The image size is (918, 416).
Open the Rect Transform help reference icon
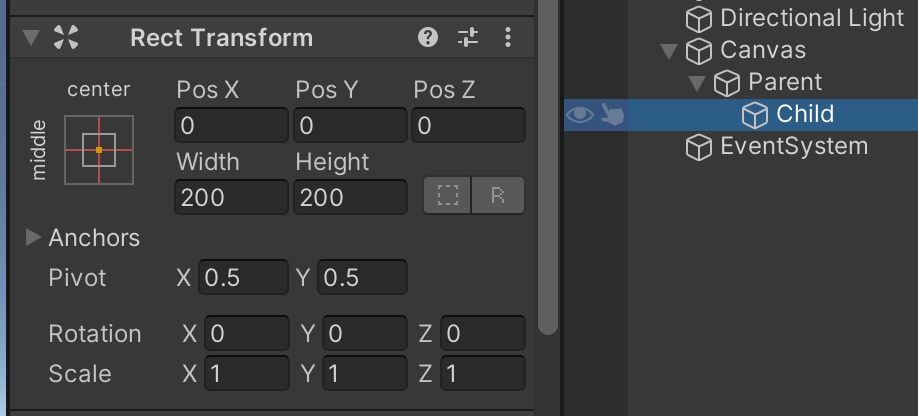point(428,38)
